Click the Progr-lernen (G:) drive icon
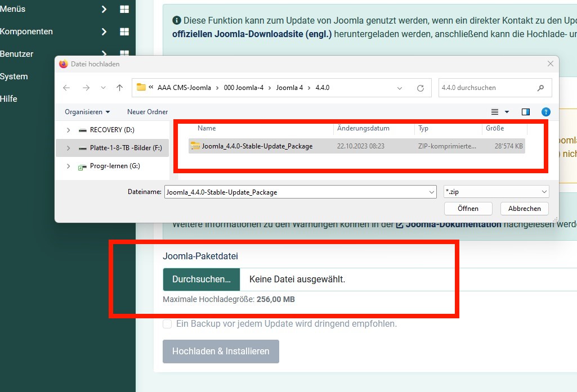Viewport: 577px width, 392px height. pos(82,167)
